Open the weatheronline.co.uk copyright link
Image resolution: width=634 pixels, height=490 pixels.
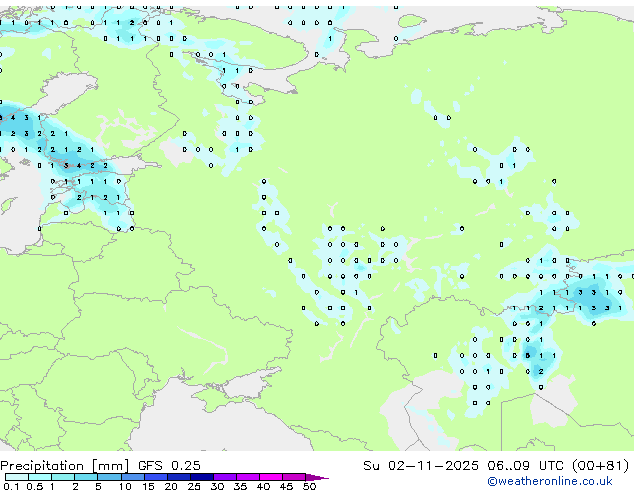pos(550,481)
